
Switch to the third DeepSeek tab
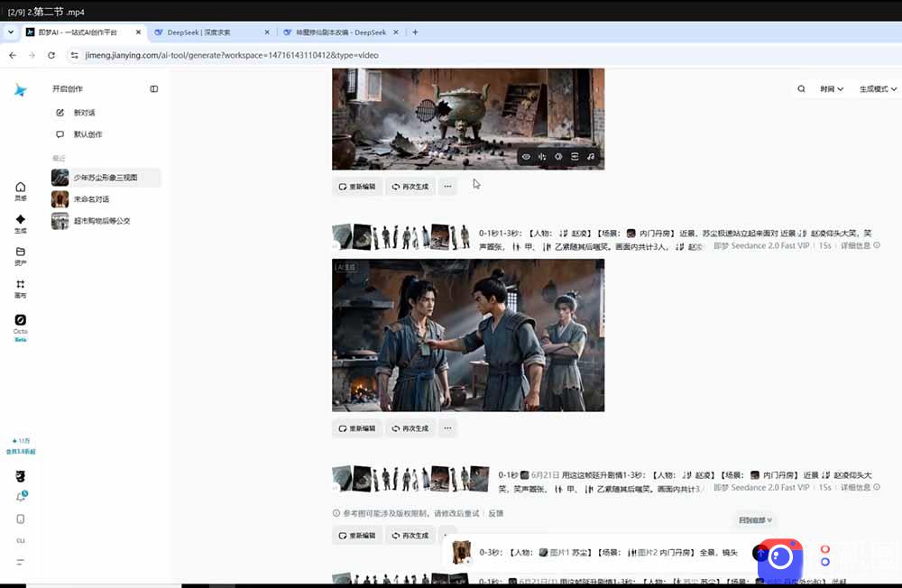click(341, 32)
